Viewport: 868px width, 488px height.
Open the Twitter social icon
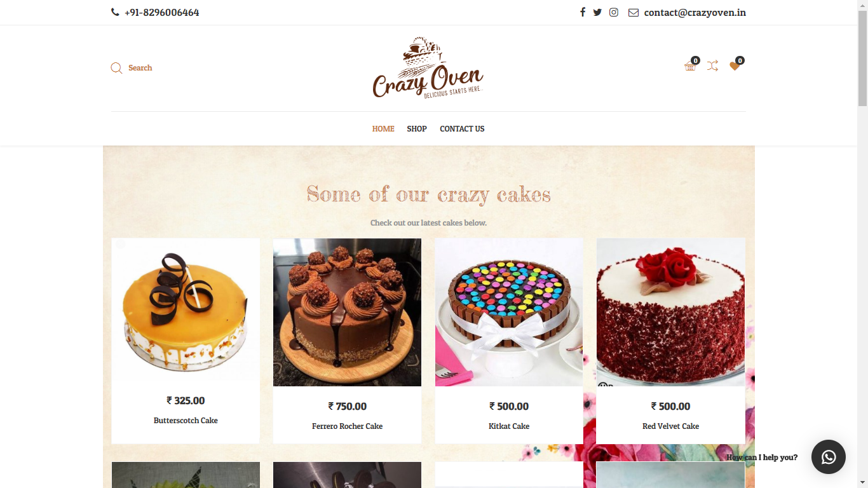coord(597,12)
